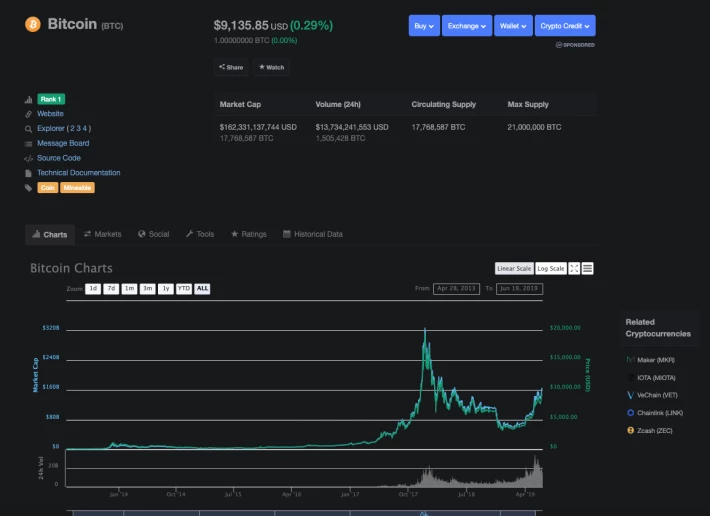This screenshot has height=516, width=710.
Task: Click the Volume value $13,734,241,553 USD
Action: click(352, 127)
